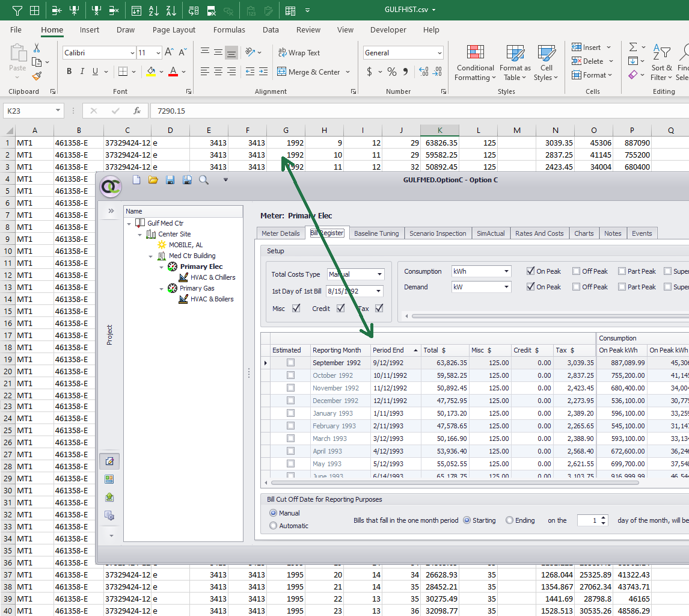The height and width of the screenshot is (616, 689).
Task: Uncheck Consumption On Peak checkbox
Action: tap(530, 271)
